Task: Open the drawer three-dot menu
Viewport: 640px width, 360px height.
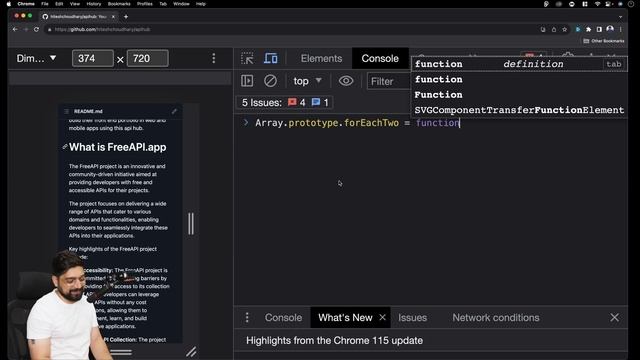Action: point(247,318)
